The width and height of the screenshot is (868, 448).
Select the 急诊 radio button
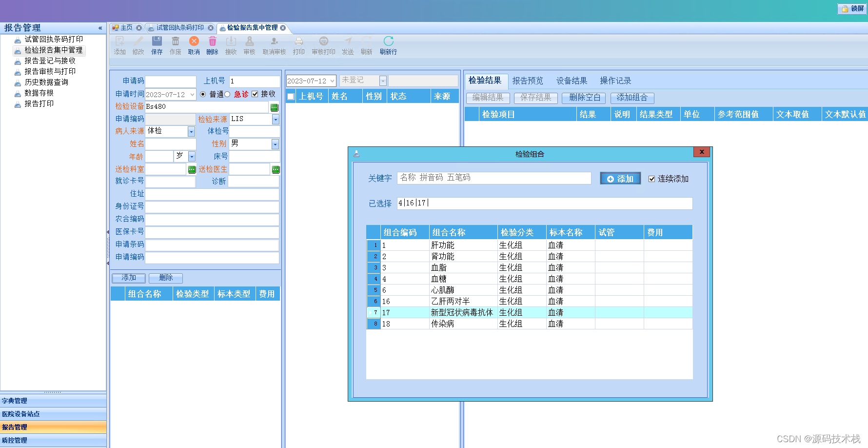228,94
